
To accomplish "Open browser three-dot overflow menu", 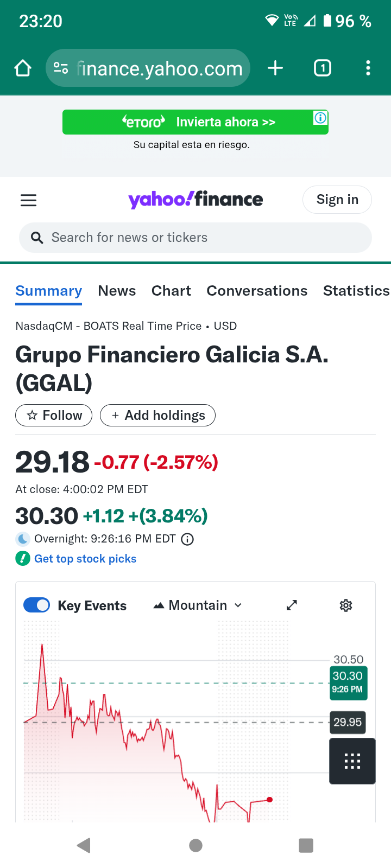I will coord(368,68).
